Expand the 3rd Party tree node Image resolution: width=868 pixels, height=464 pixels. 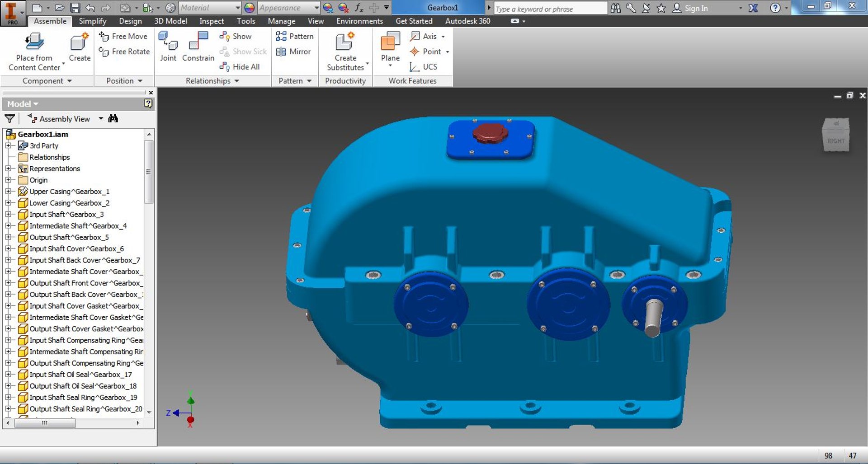8,145
